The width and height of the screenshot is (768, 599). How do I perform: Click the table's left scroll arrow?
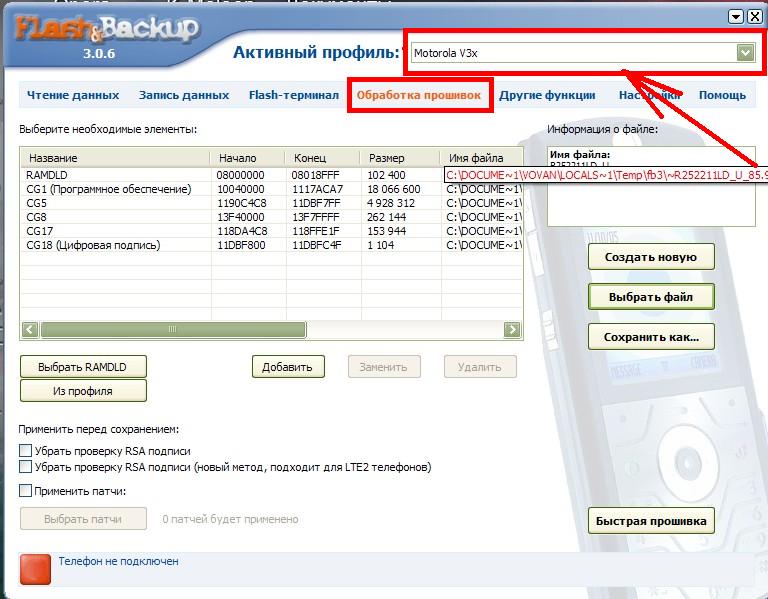pos(30,330)
